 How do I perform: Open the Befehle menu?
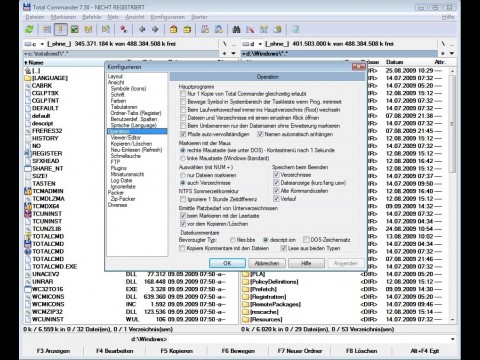click(92, 17)
